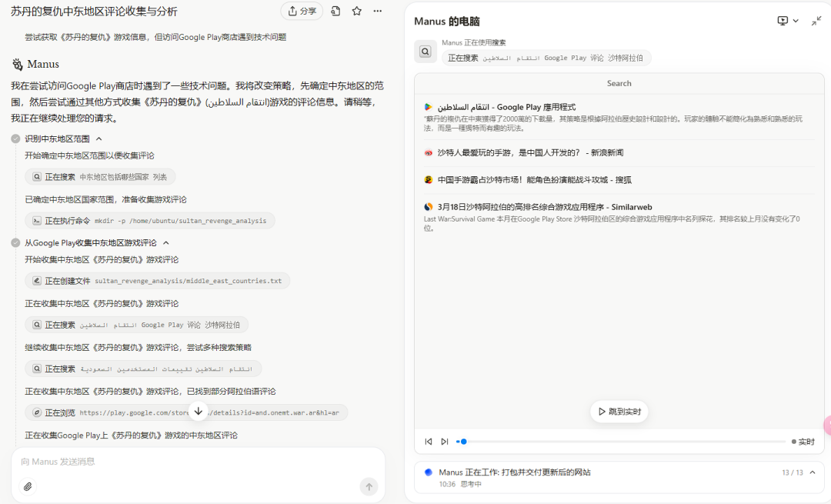Open the 中东地区包括哪些国家 search action chip
831x504 pixels.
click(x=100, y=177)
